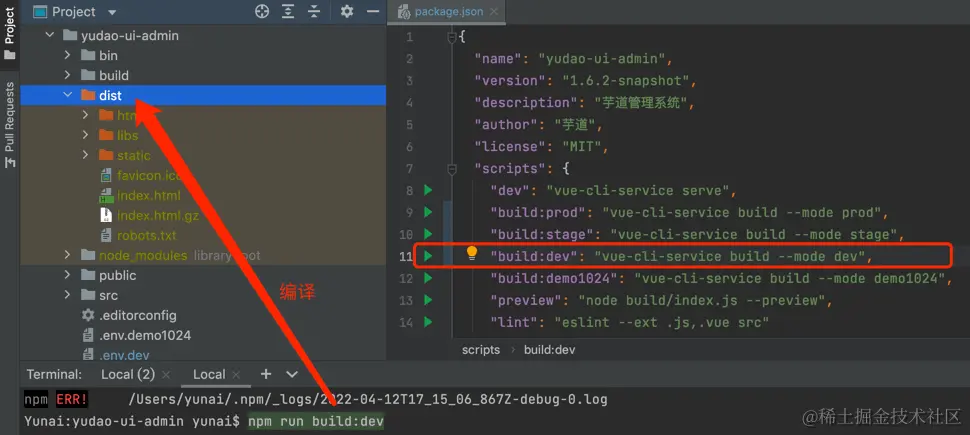
Task: Click the locate/select opened file target icon
Action: pos(262,11)
